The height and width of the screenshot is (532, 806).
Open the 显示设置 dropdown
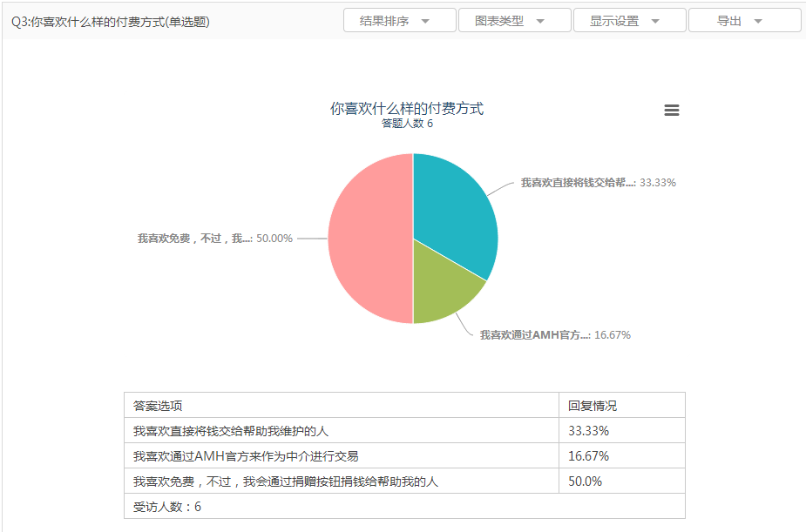(629, 21)
